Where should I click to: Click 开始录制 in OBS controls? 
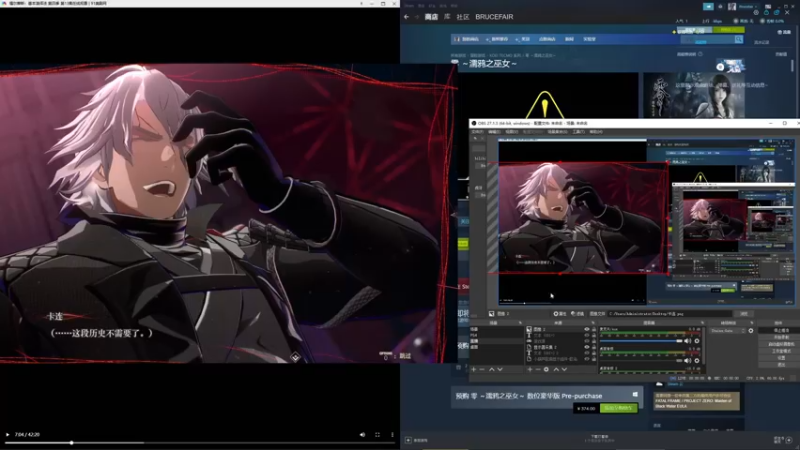pyautogui.click(x=781, y=337)
